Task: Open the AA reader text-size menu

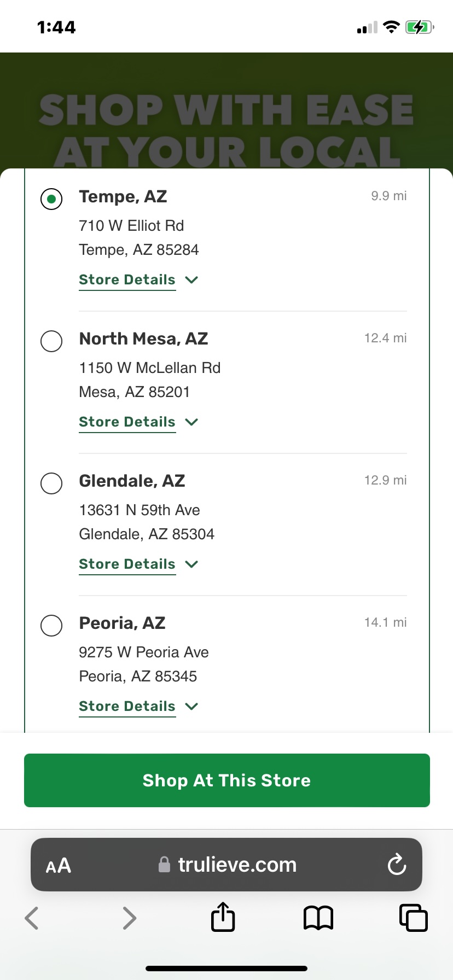Action: 59,866
